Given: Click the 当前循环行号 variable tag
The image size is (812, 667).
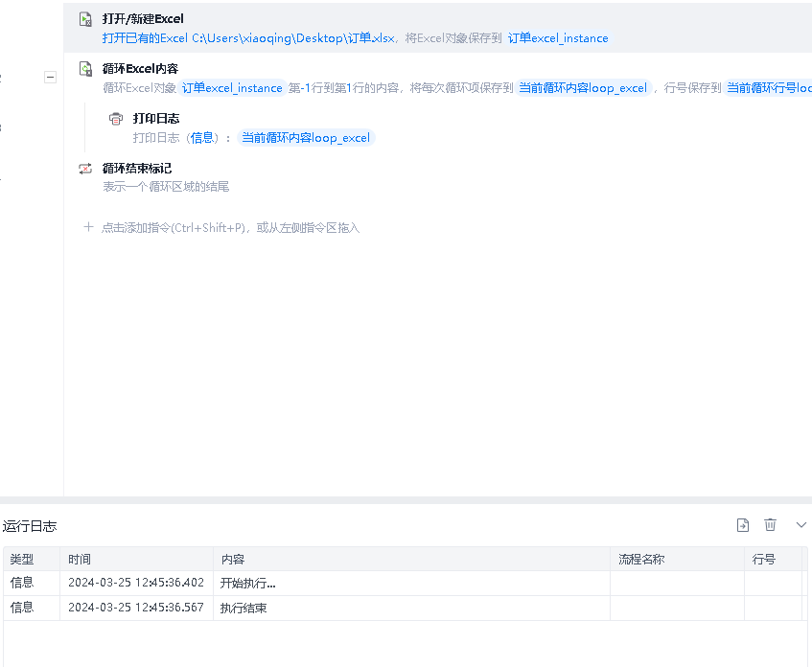Looking at the screenshot, I should click(768, 88).
